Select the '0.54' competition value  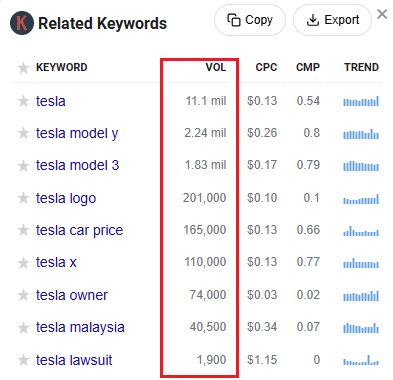click(x=308, y=101)
